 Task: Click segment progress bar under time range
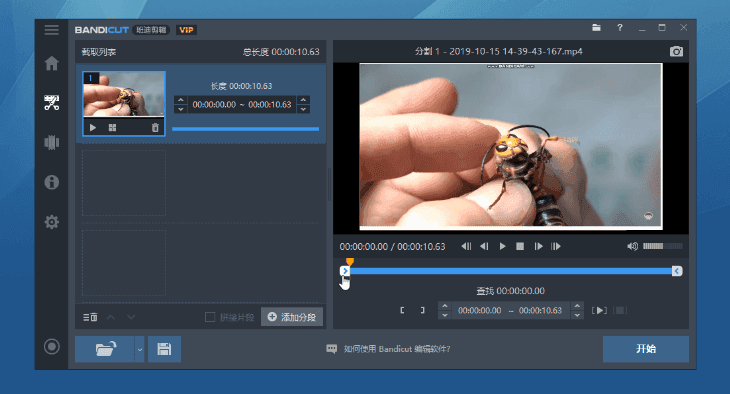point(245,129)
